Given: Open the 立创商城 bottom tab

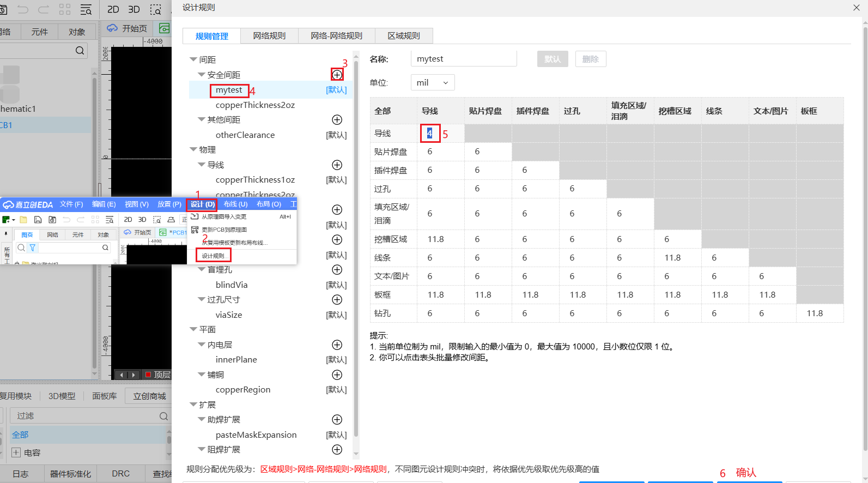Looking at the screenshot, I should (149, 396).
